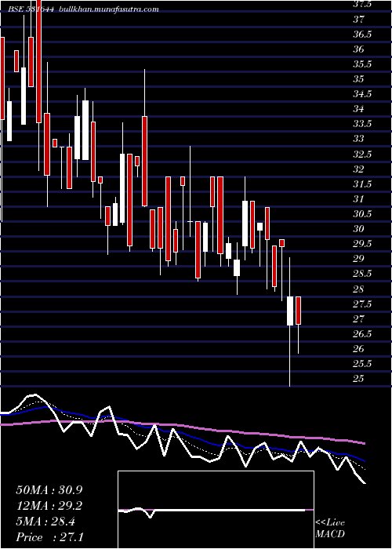Select the 30.5 price level label

pos(362,214)
